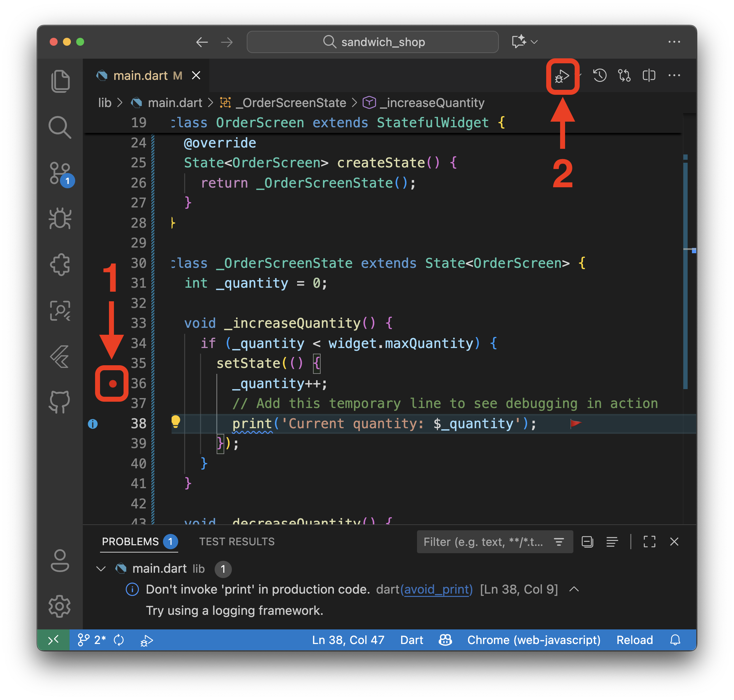Open the avoid_print documentation link
Screen dimensions: 734x700
tap(438, 589)
